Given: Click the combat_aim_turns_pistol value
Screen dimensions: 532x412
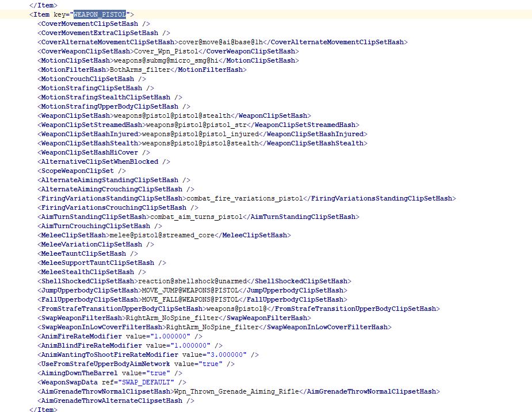Looking at the screenshot, I should (196, 217).
